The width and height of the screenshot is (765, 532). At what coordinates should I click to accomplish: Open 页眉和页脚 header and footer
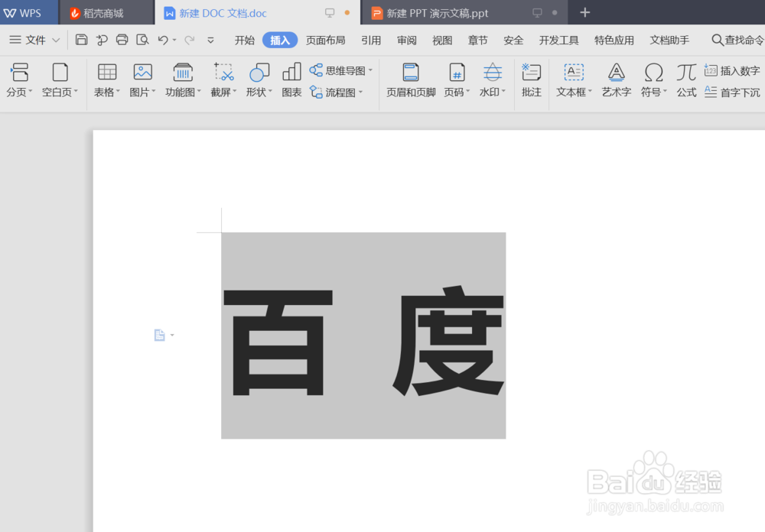point(411,79)
